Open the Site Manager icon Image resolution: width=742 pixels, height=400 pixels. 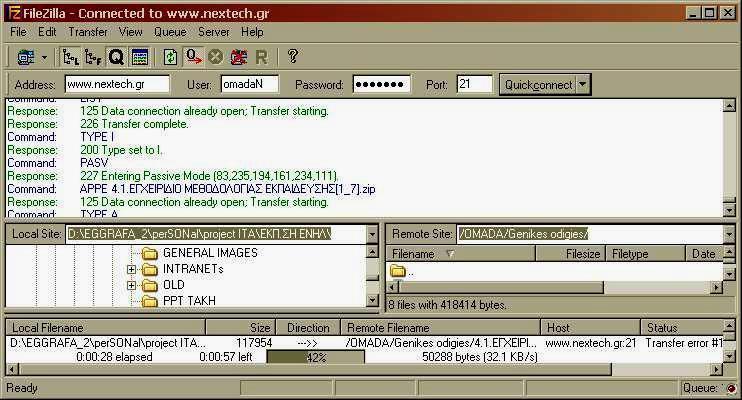point(26,57)
